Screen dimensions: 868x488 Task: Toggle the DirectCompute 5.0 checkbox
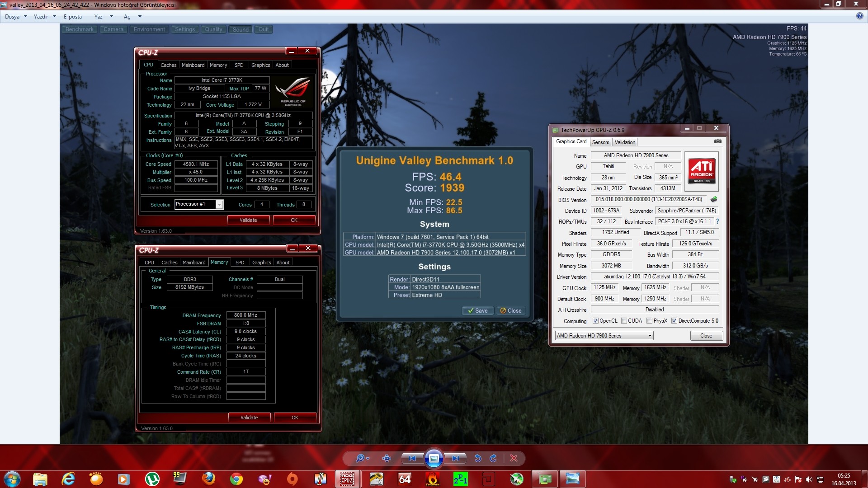[674, 321]
